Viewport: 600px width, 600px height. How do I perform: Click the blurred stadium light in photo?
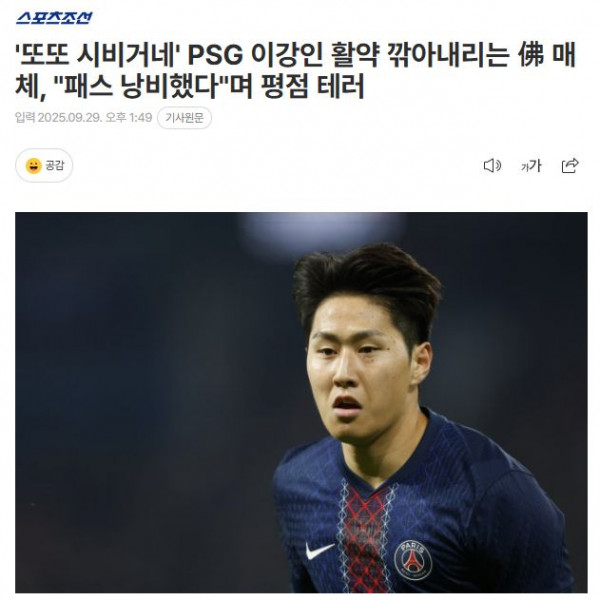click(x=318, y=233)
